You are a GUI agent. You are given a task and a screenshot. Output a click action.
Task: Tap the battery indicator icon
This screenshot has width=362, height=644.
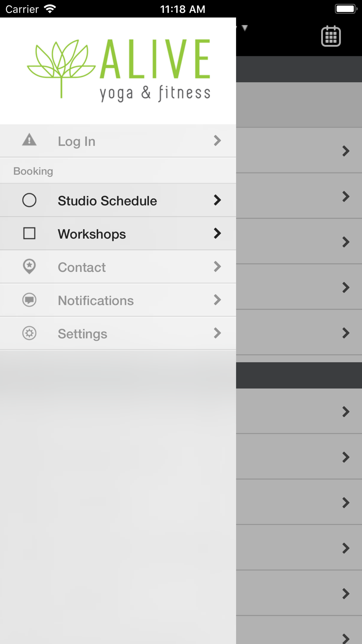(346, 9)
